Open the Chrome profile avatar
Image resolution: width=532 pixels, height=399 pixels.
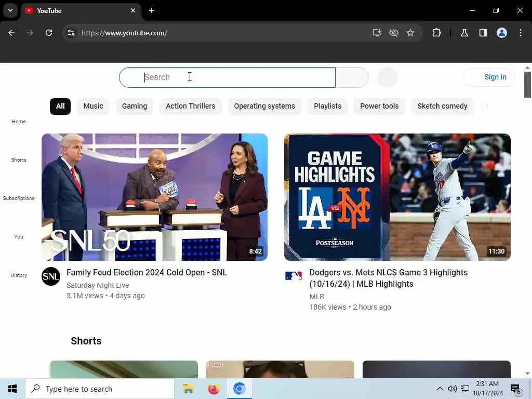(x=502, y=33)
